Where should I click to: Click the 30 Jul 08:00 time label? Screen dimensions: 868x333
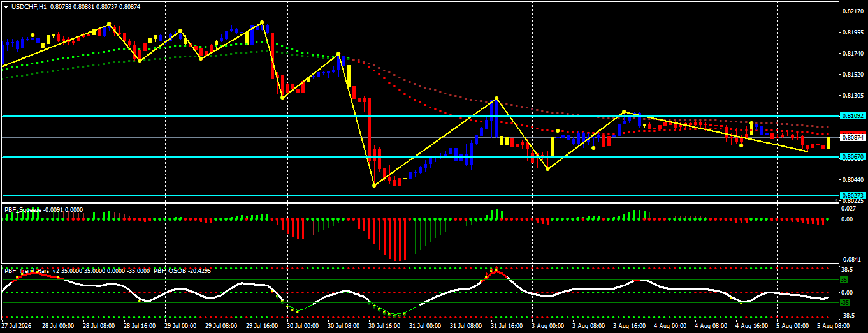coord(342,325)
